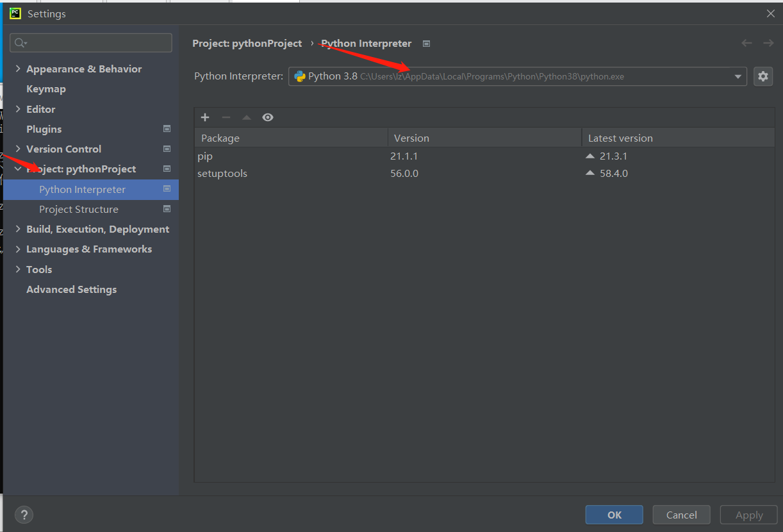Click pip version 21.1.1 cell

pyautogui.click(x=404, y=156)
